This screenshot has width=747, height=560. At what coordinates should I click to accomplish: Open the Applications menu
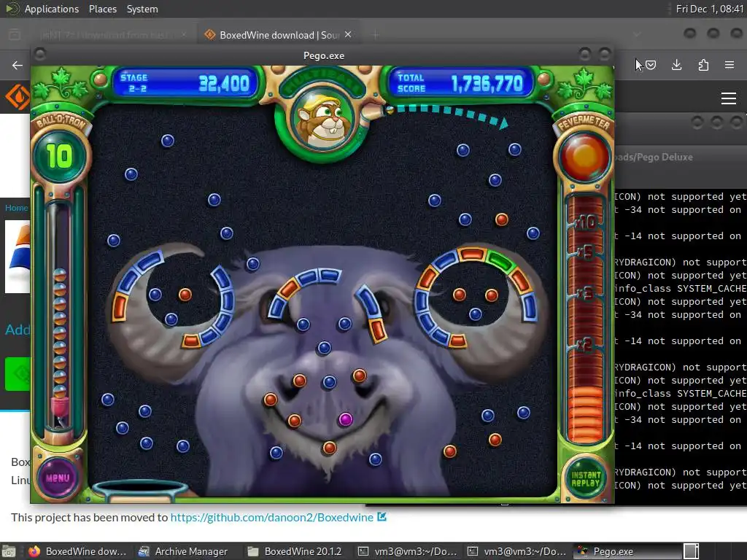pos(52,9)
